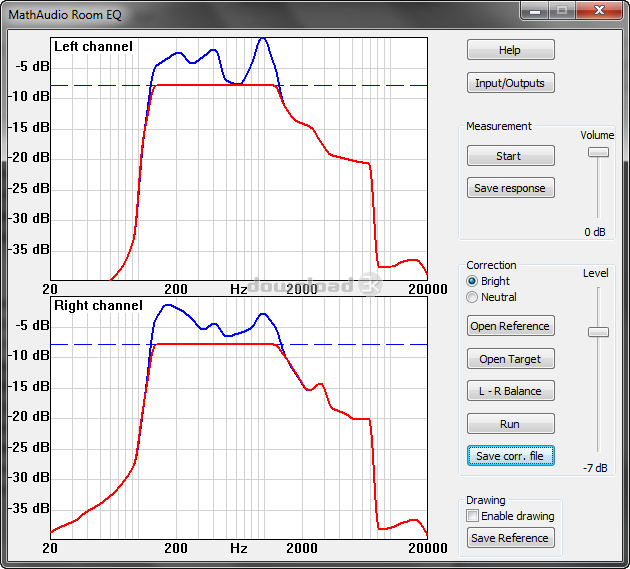630x569 pixels.
Task: Close the MathAudio Room EQ window
Action: 600,10
